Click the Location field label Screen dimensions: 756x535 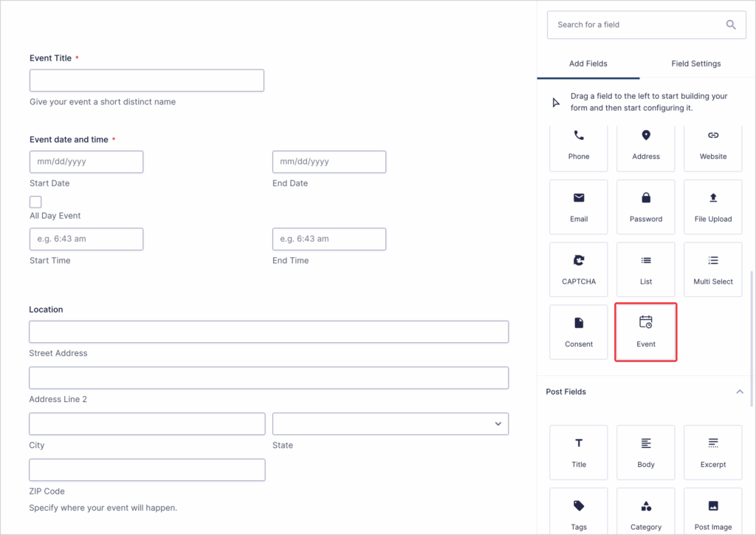coord(46,309)
